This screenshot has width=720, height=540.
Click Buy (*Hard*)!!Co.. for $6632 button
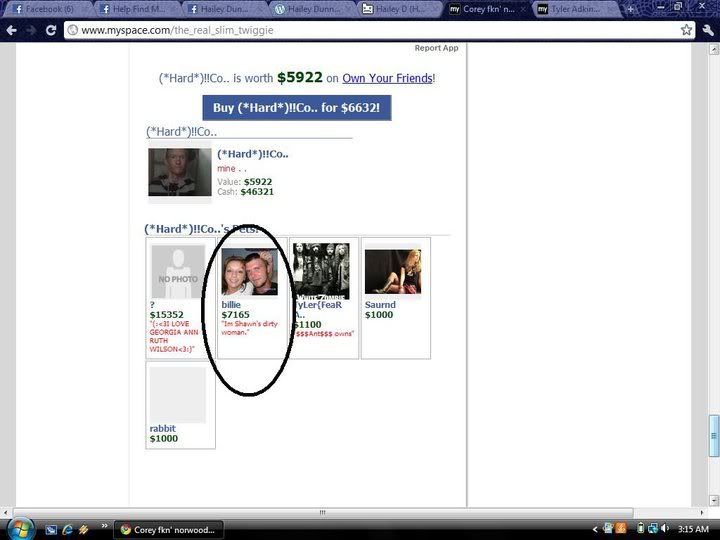tap(297, 108)
